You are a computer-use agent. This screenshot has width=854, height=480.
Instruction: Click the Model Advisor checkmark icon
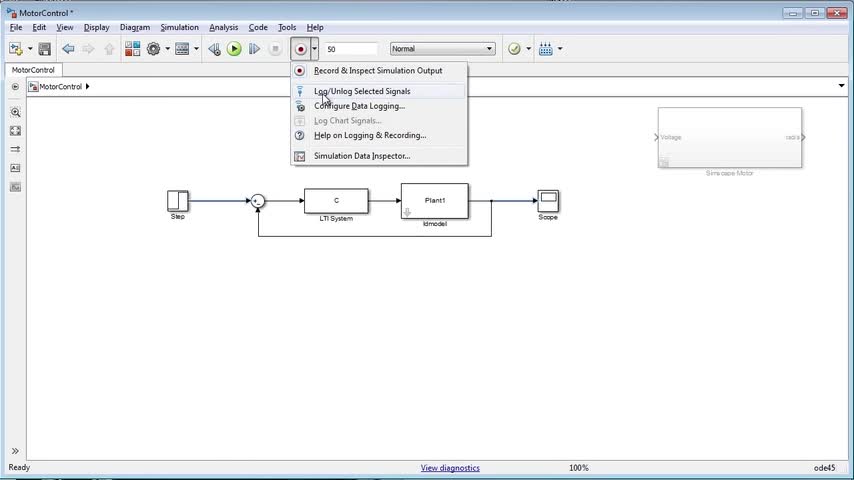pyautogui.click(x=514, y=49)
